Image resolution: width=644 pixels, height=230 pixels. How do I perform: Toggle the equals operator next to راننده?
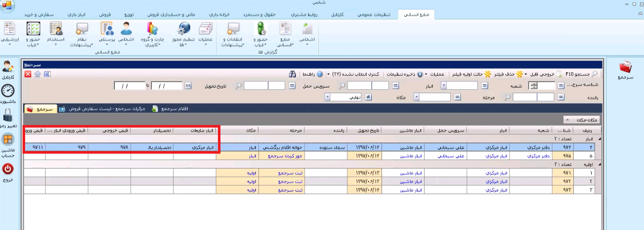560,97
